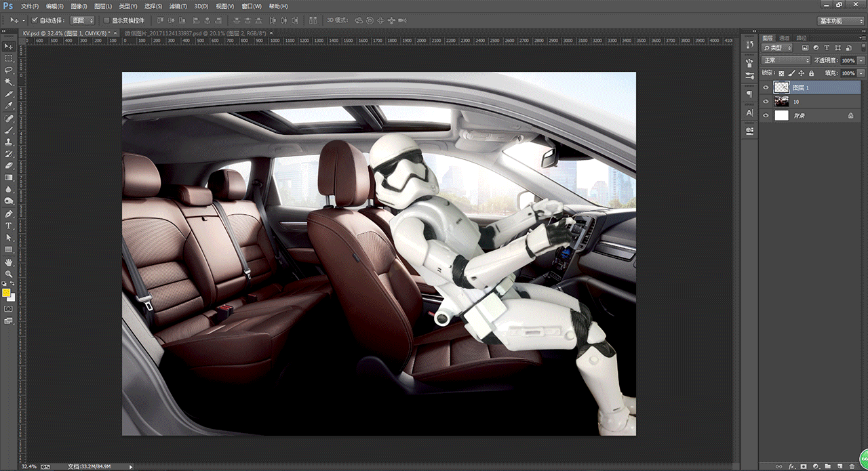Open the 滤镜(T) menu

(x=177, y=6)
